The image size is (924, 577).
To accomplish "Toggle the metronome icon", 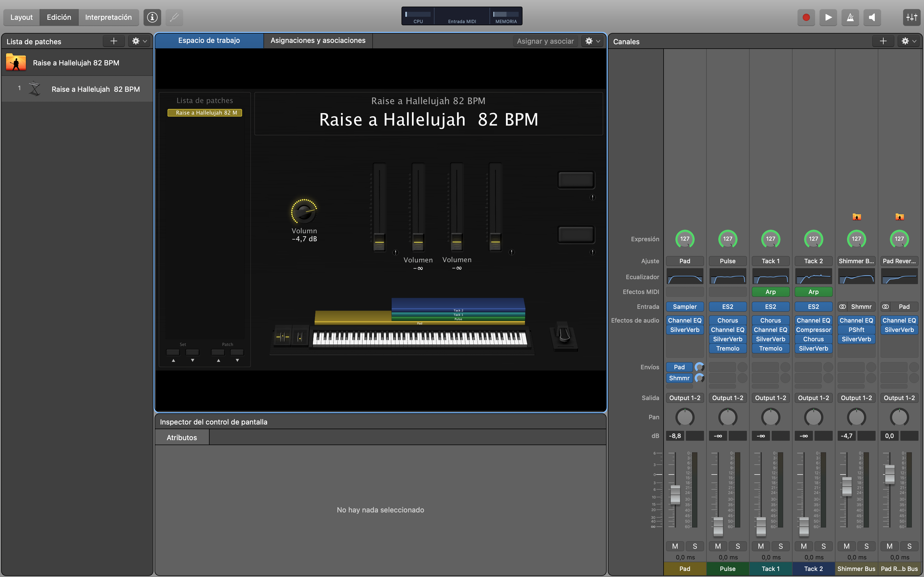I will tap(850, 18).
